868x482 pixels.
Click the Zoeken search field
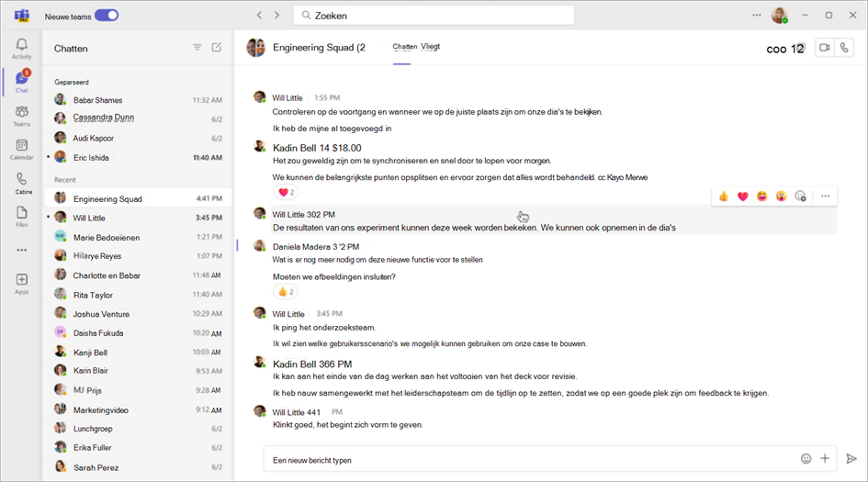[434, 16]
